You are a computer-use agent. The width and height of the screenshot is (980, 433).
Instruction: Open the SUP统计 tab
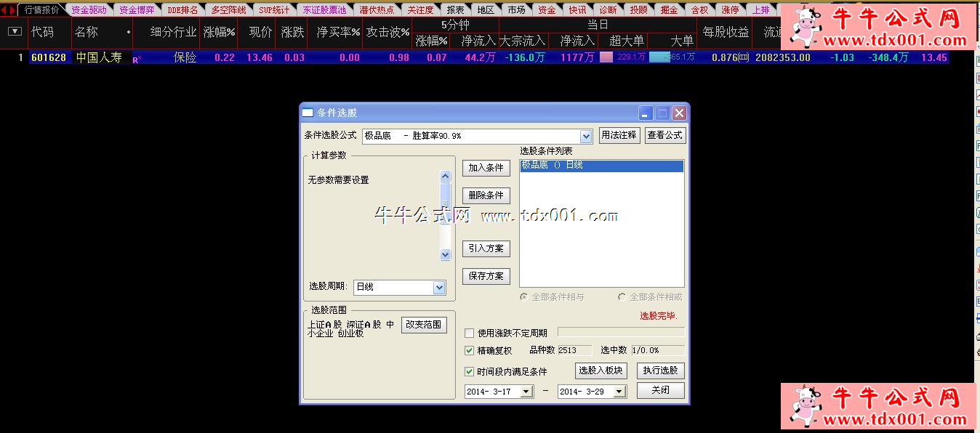click(274, 9)
